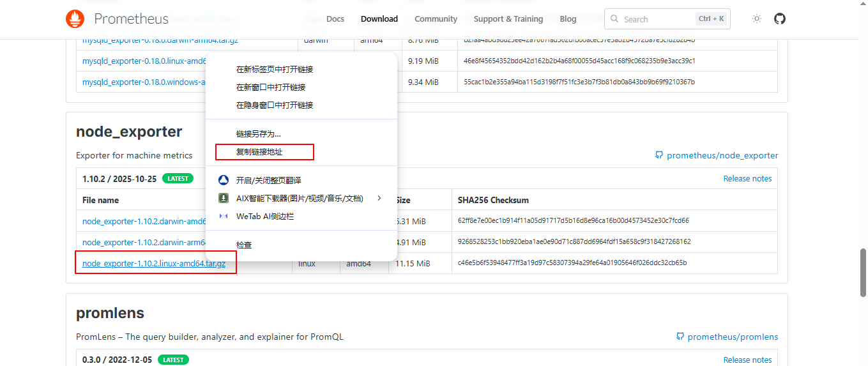Download mysqld_exporter-0.18.0.darwin-arm64 file link
Screen dimensions: 868x366
[160, 40]
